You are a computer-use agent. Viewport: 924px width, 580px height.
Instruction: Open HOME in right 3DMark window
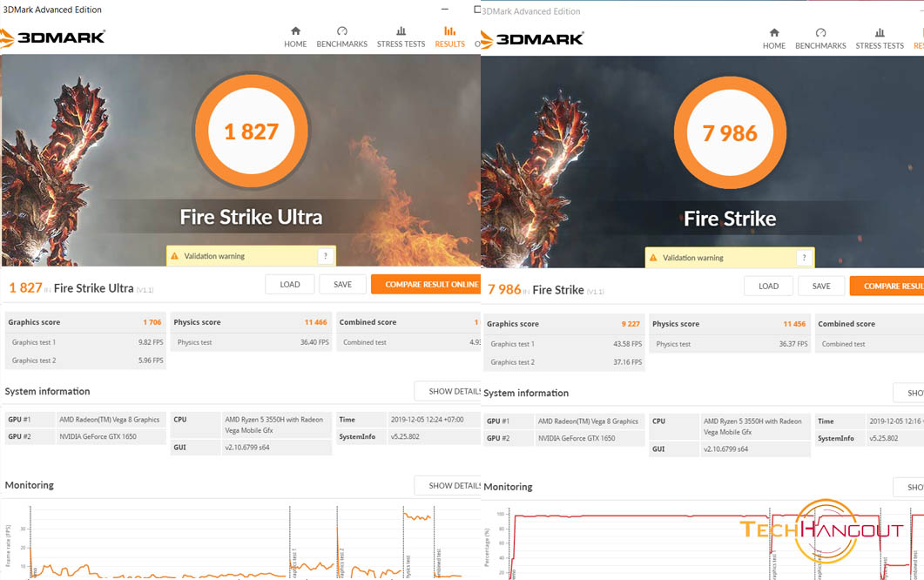pyautogui.click(x=773, y=39)
